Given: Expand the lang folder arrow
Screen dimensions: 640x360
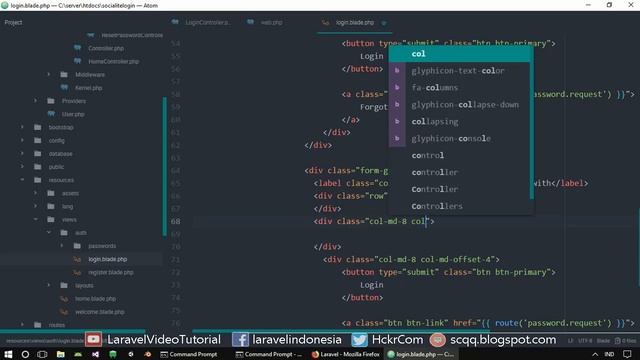Looking at the screenshot, I should point(36,206).
